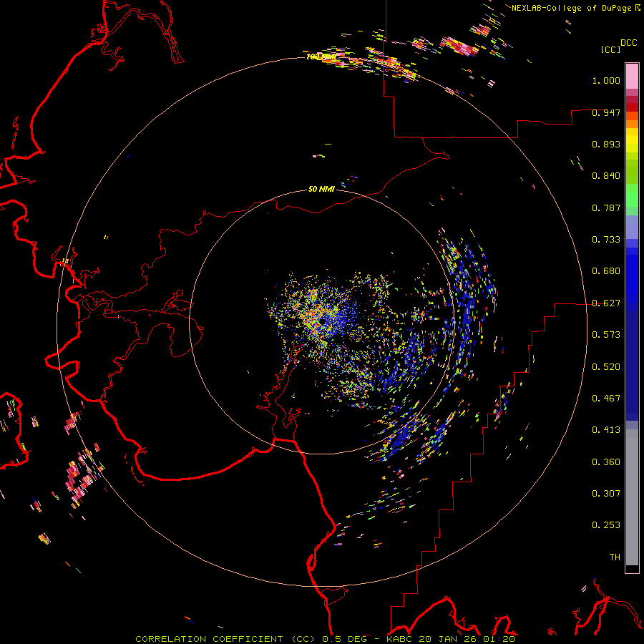Click the NEXLAB-College of DuPage credit text
644x644 pixels.
pos(571,8)
